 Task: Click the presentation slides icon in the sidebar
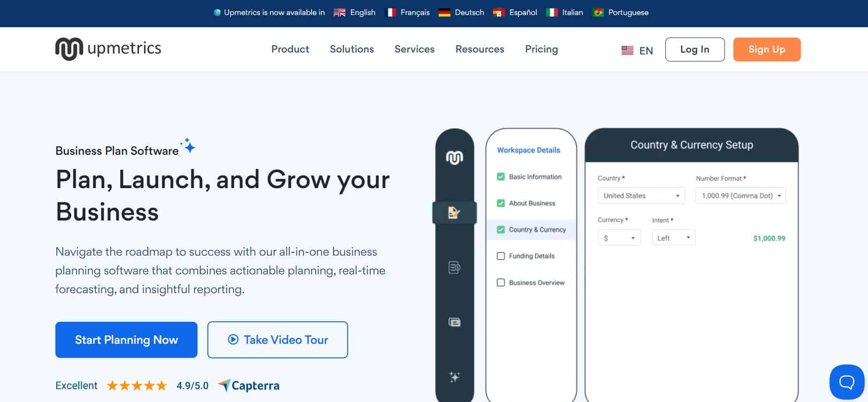pos(454,322)
